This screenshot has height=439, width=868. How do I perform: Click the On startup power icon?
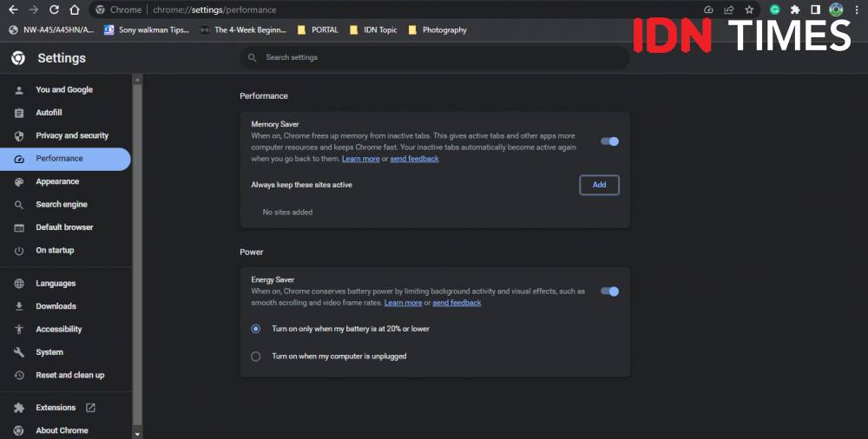click(x=19, y=251)
